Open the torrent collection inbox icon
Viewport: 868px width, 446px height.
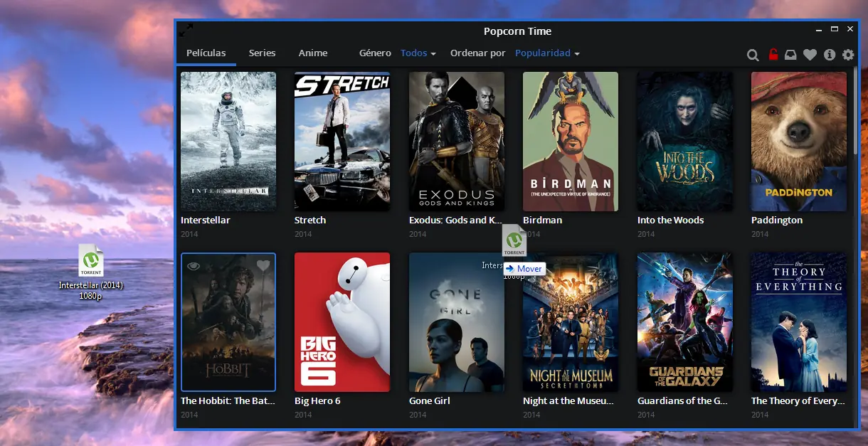tap(790, 55)
